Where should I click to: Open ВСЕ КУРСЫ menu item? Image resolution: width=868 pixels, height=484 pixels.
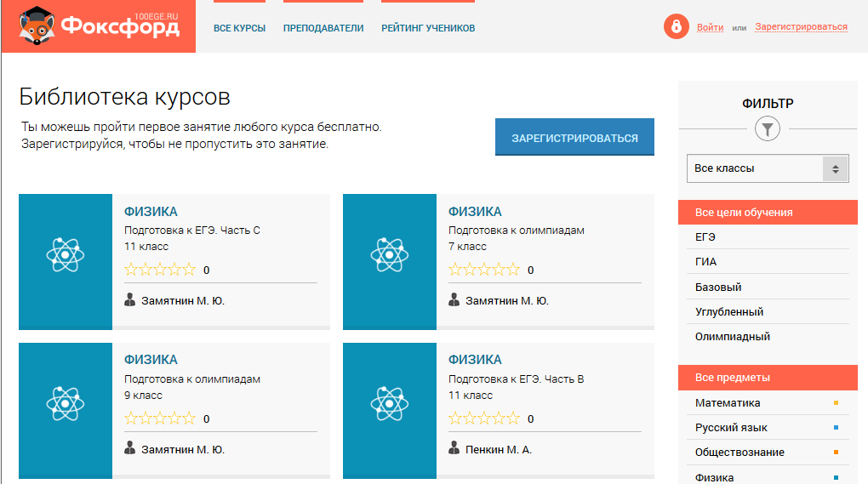coord(240,28)
